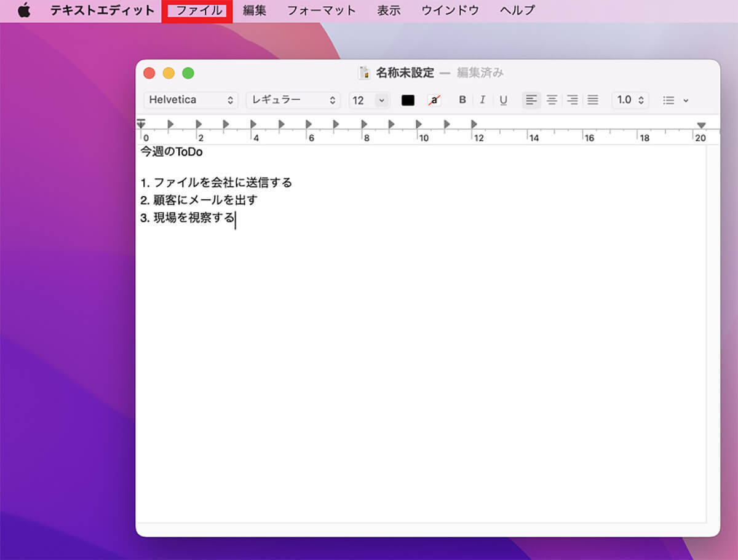Expand the font size 12 dropdown
Viewport: 738px width, 560px height.
pos(381,100)
